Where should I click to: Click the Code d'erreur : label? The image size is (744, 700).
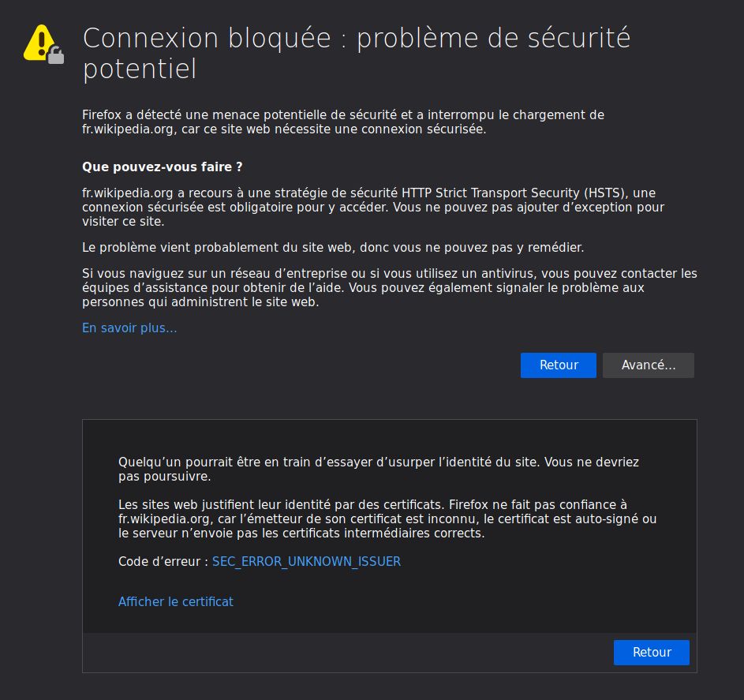point(163,562)
